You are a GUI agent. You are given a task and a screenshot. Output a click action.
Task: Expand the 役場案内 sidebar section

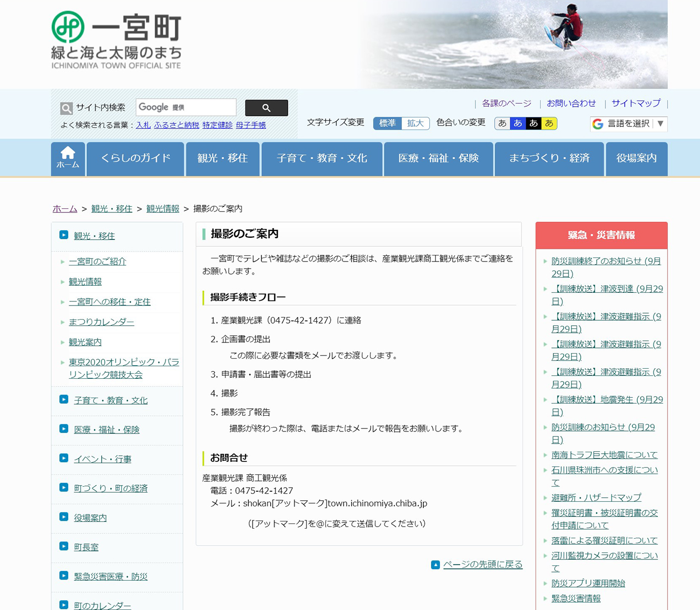click(90, 517)
